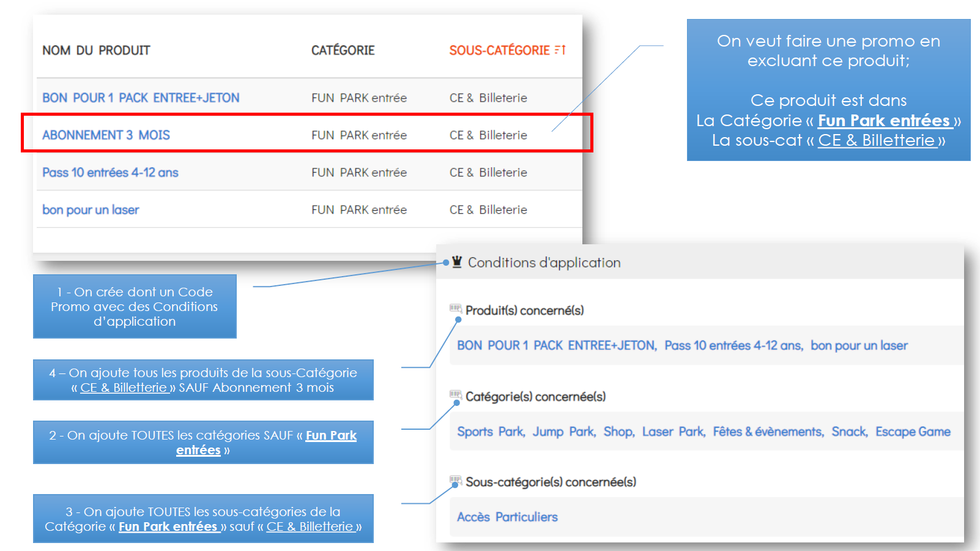980x551 pixels.
Task: Click the icon next to Produit(s) concerné(s)
Action: click(x=455, y=309)
